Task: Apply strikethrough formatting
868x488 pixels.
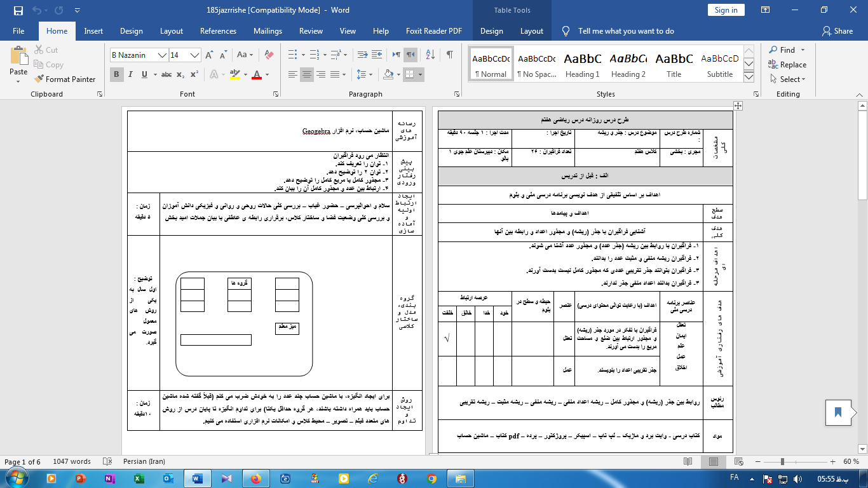Action: click(x=166, y=74)
